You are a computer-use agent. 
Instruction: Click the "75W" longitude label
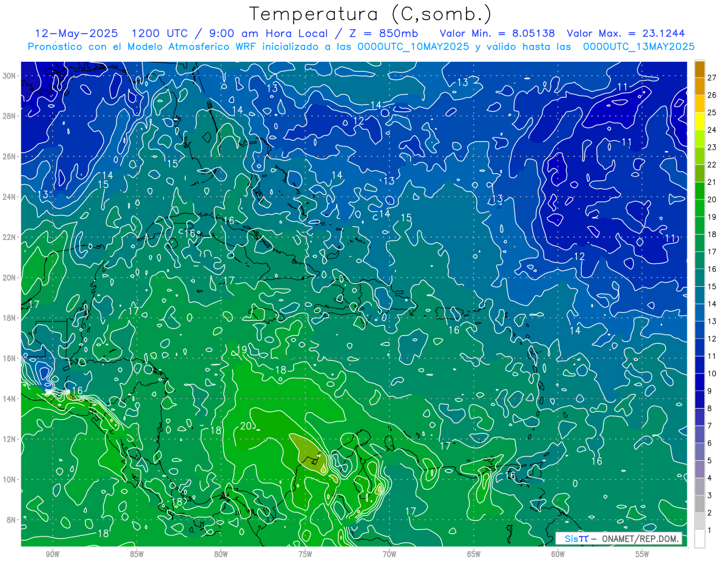(305, 554)
